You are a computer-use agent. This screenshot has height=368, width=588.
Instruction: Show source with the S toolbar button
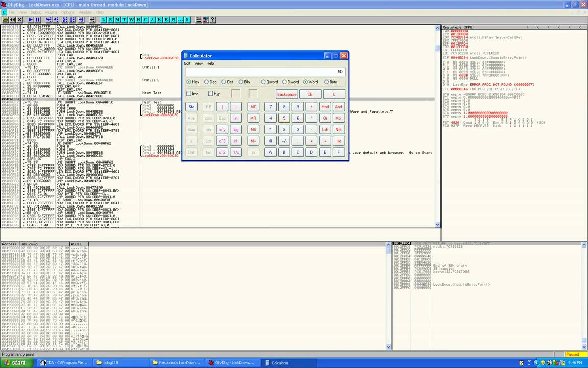click(187, 20)
